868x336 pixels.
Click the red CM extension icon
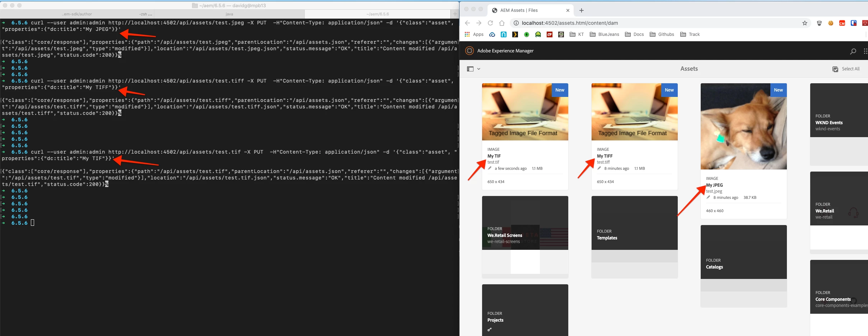(842, 23)
